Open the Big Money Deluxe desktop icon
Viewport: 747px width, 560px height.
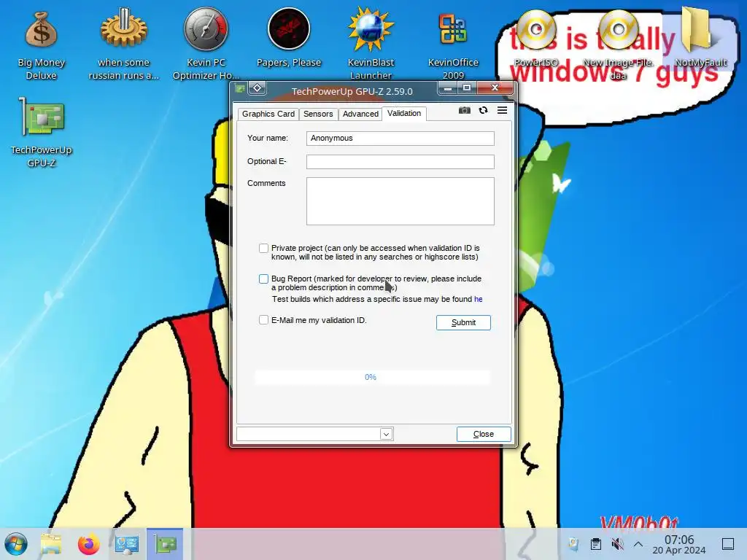click(42, 44)
